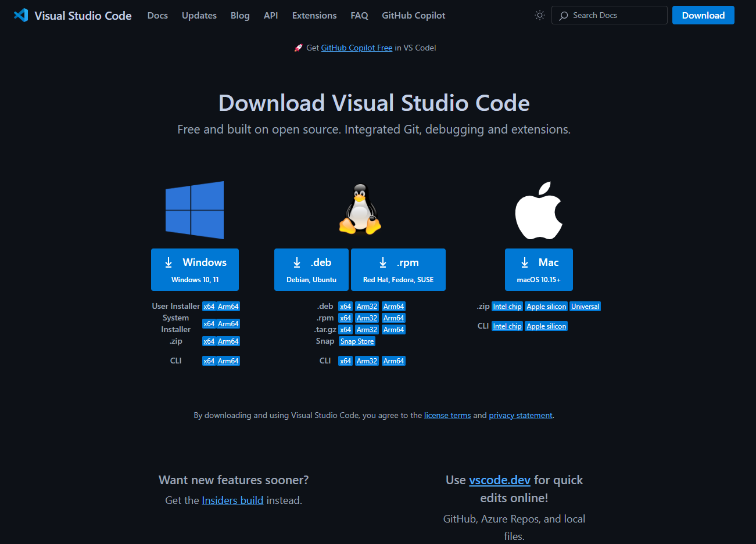
Task: Toggle the light/dark theme sun icon
Action: pos(540,15)
